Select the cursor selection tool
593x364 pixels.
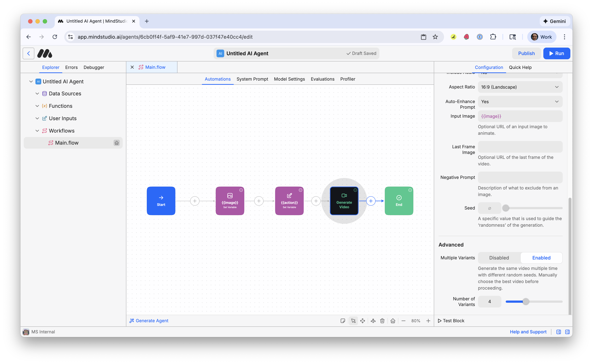tap(353, 321)
